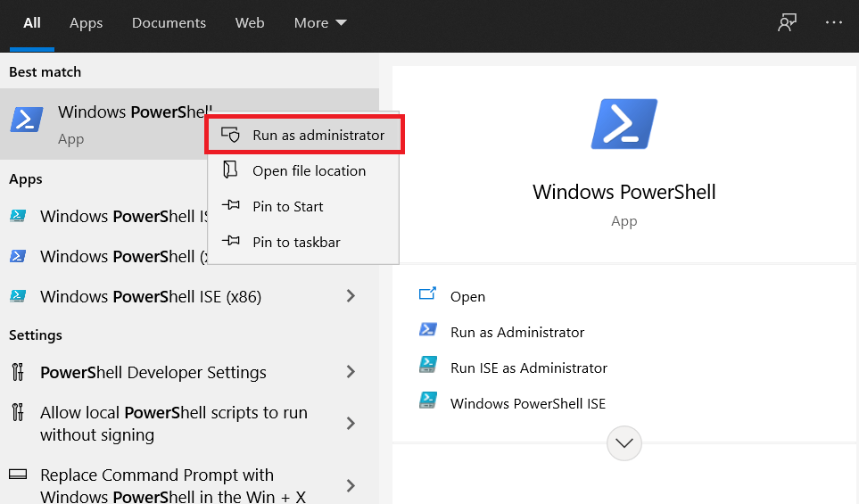This screenshot has height=504, width=859.
Task: Click the shield icon beside Run as administrator
Action: [x=231, y=134]
